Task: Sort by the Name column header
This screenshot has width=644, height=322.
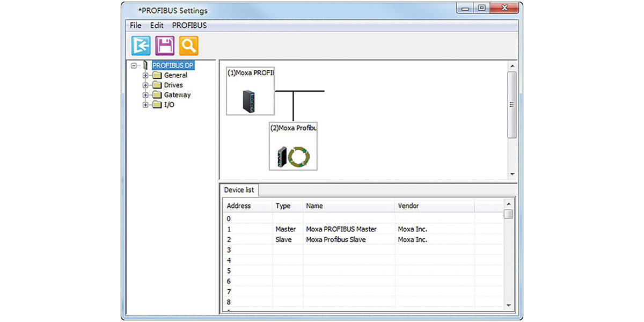Action: point(349,206)
